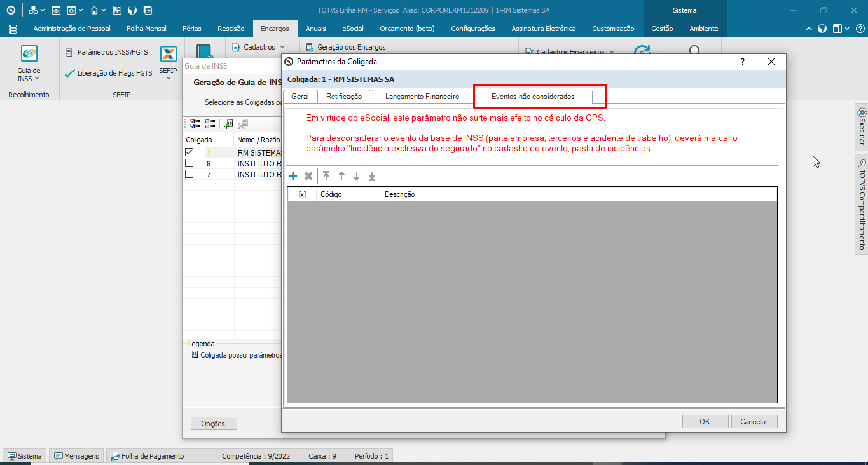Open the Folha Mensal ribbon tab
The width and height of the screenshot is (868, 465).
coord(146,29)
